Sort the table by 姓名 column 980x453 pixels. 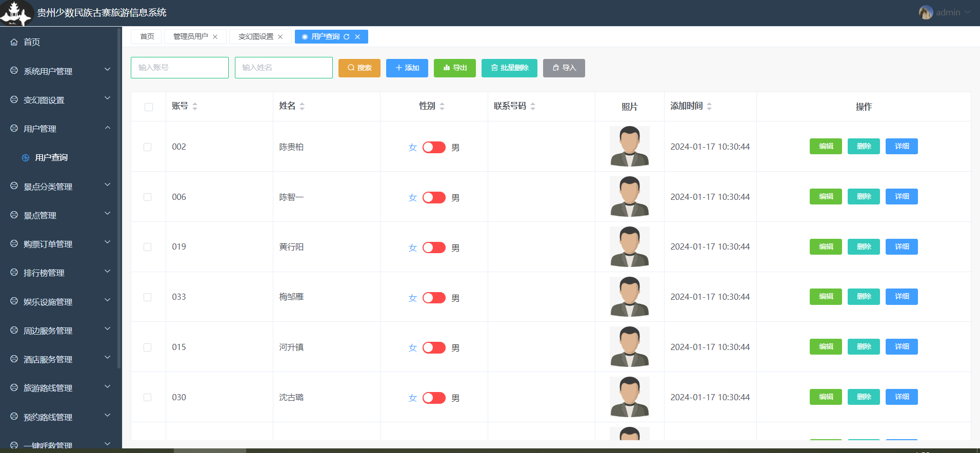tap(302, 106)
